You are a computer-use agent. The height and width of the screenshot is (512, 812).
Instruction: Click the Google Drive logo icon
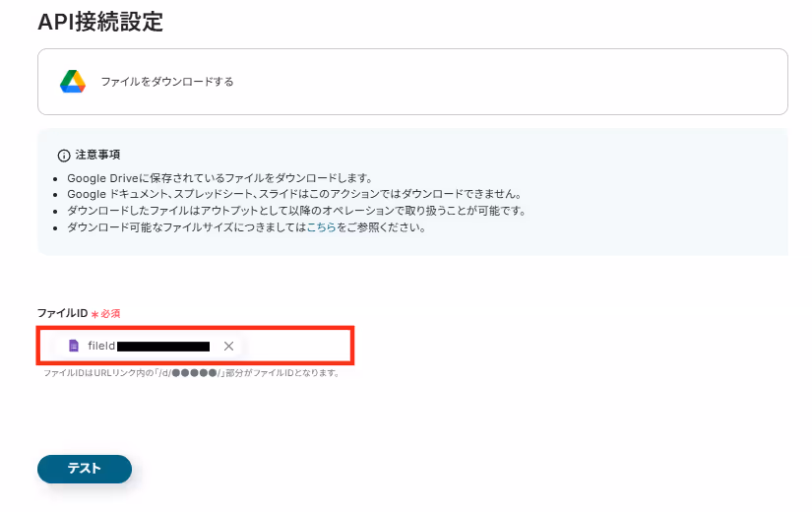click(73, 82)
